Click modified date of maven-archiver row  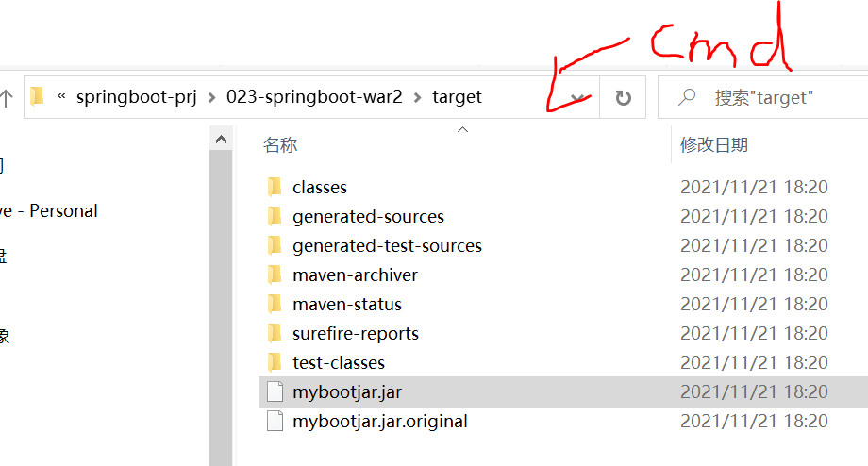[754, 275]
